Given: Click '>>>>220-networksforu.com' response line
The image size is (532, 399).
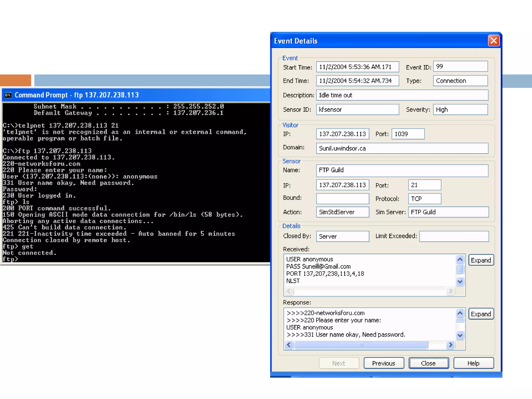Looking at the screenshot, I should click(x=325, y=313).
